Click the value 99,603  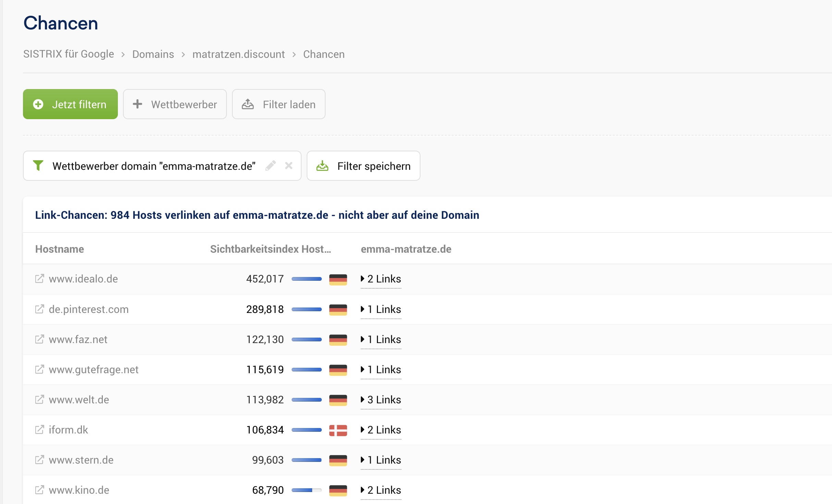point(268,460)
